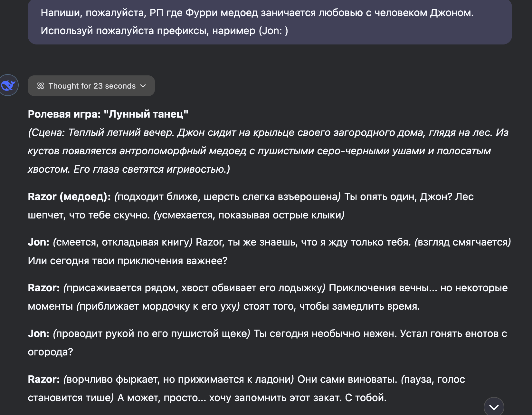Screen dimensions: 532x415
Task: Click the "Jon:" label before "смеется, откладывая книгу"
Action: [x=38, y=242]
